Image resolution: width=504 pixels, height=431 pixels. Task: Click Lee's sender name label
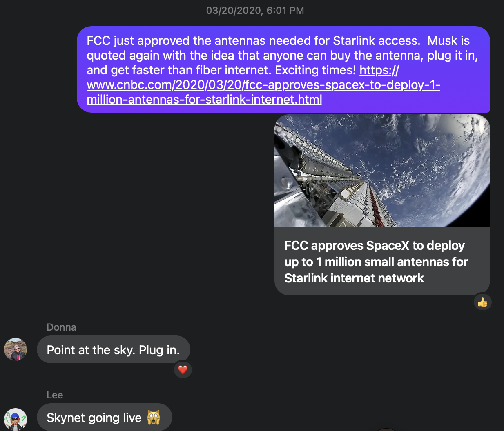tap(55, 395)
